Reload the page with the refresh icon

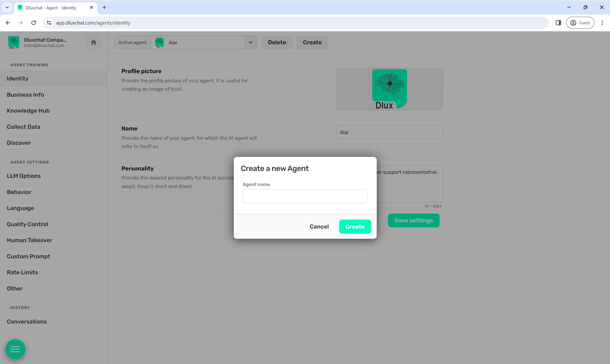pyautogui.click(x=34, y=23)
